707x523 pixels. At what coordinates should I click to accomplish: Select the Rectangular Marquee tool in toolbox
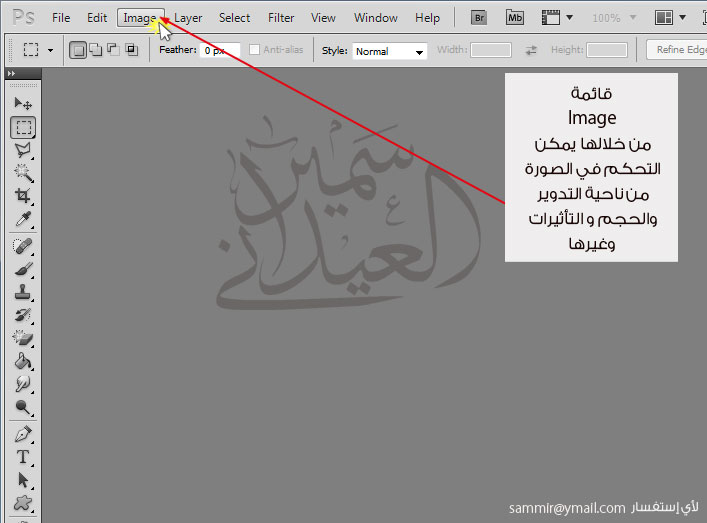pos(23,127)
